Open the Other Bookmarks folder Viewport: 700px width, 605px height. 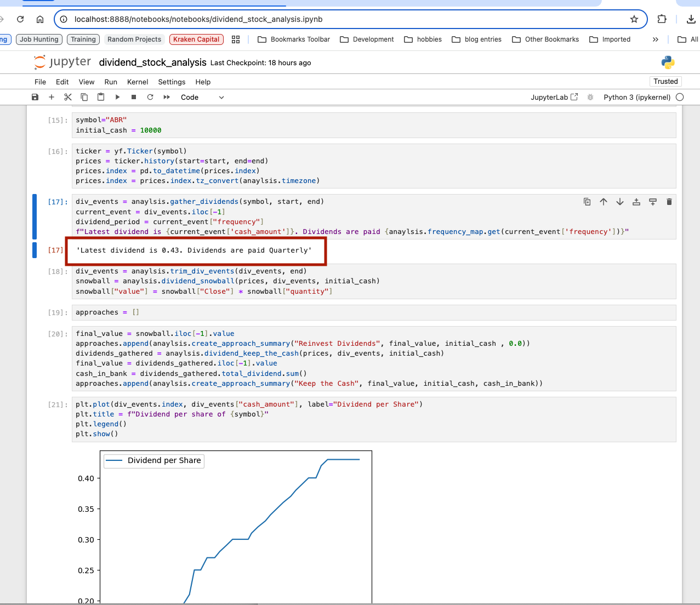tap(545, 39)
